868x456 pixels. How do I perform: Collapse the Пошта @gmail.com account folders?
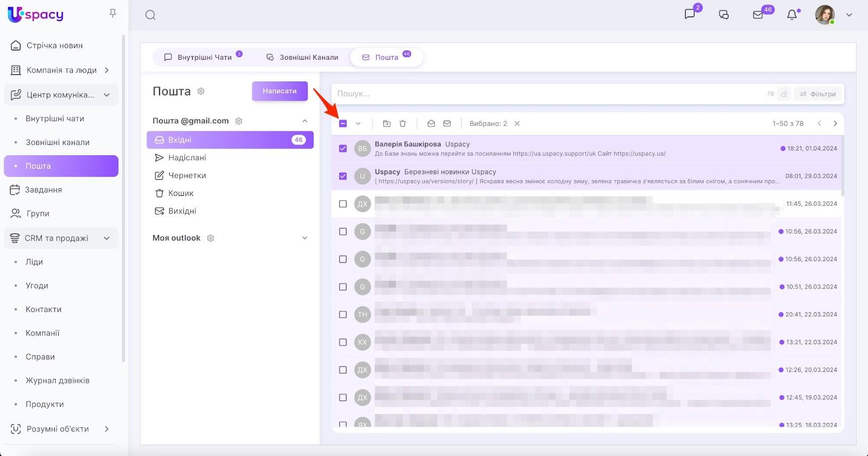(305, 121)
